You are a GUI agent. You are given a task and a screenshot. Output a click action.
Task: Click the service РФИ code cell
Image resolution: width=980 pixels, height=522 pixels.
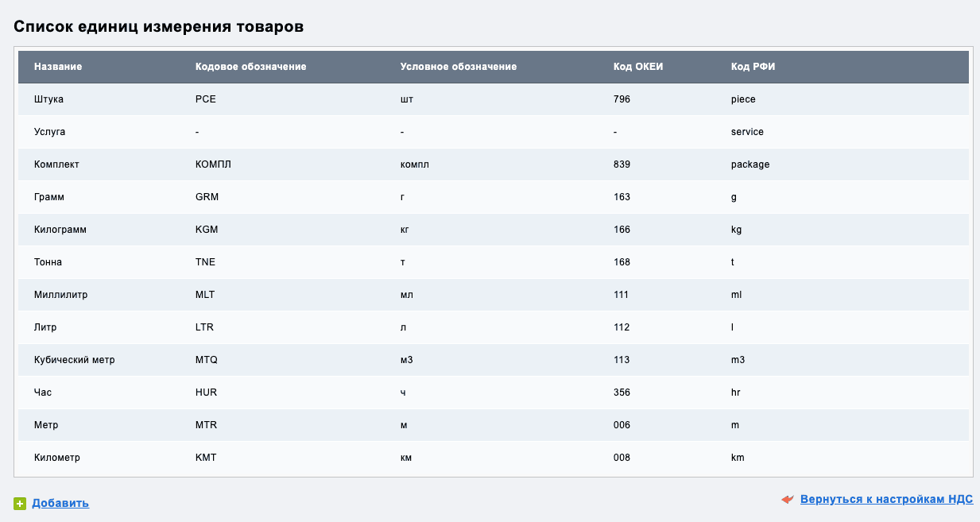coord(747,132)
